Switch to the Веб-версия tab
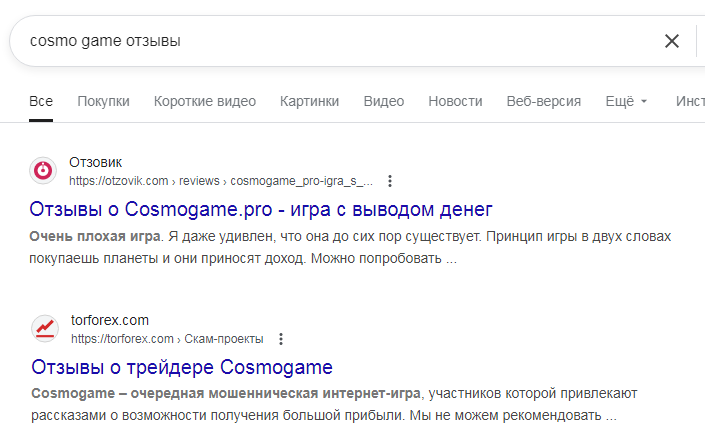Viewport: 705px width, 441px height. pyautogui.click(x=544, y=101)
